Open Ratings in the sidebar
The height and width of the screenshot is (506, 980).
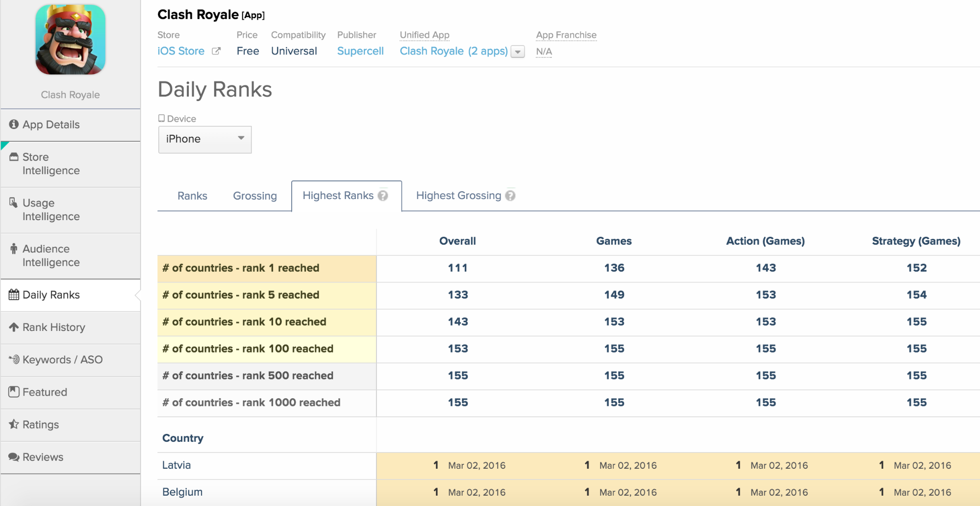tap(71, 425)
